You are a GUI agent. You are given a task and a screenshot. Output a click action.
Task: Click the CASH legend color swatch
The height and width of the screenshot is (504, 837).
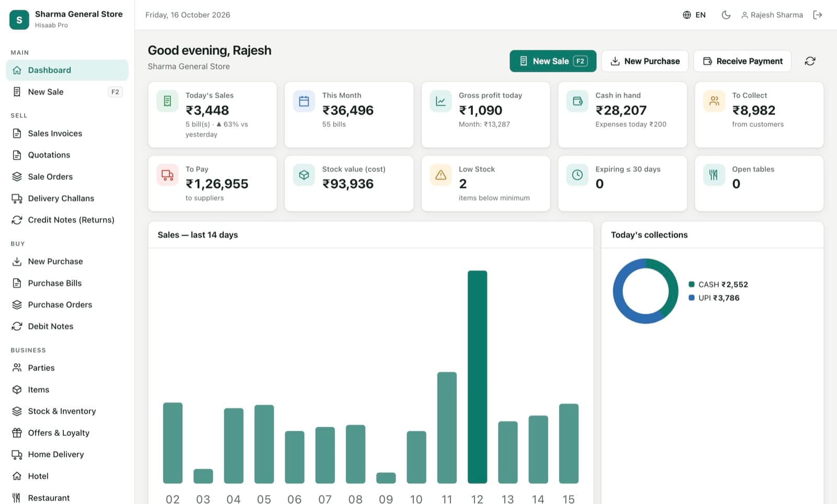(x=692, y=284)
